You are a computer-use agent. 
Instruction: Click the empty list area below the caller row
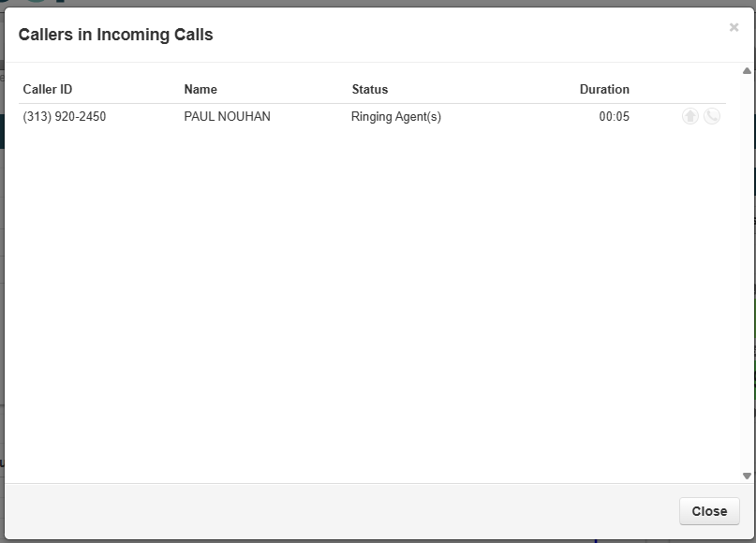375,300
